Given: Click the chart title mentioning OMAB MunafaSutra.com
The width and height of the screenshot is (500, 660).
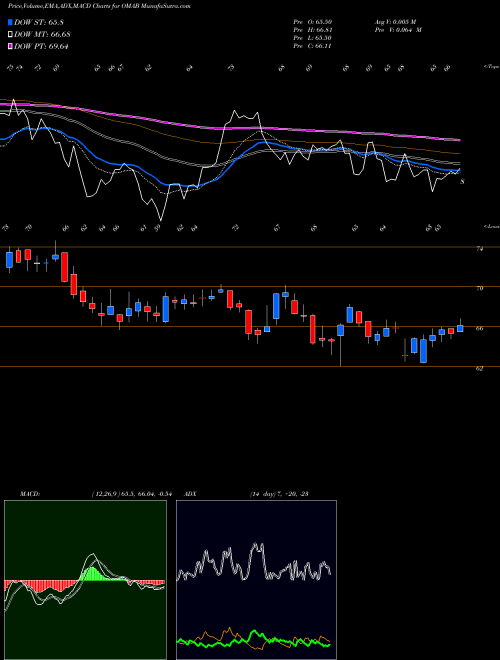Looking at the screenshot, I should point(99,7).
